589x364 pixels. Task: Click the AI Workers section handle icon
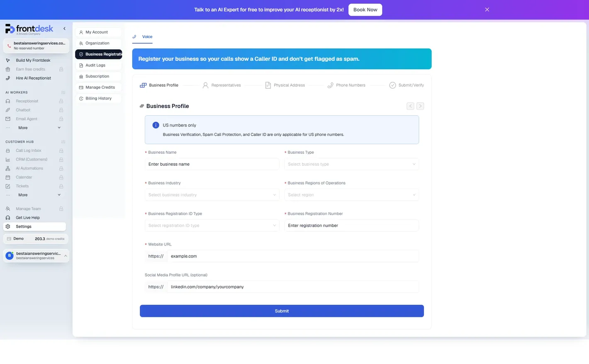(63, 92)
